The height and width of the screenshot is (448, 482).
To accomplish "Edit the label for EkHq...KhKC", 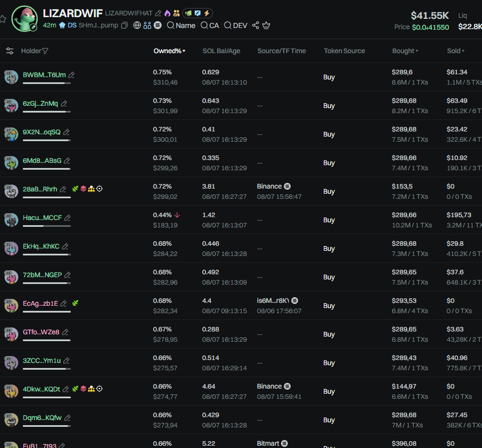I will point(65,247).
